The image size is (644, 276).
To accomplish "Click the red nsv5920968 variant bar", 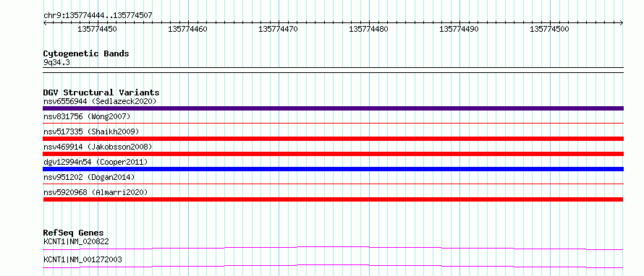I will 334,199.
